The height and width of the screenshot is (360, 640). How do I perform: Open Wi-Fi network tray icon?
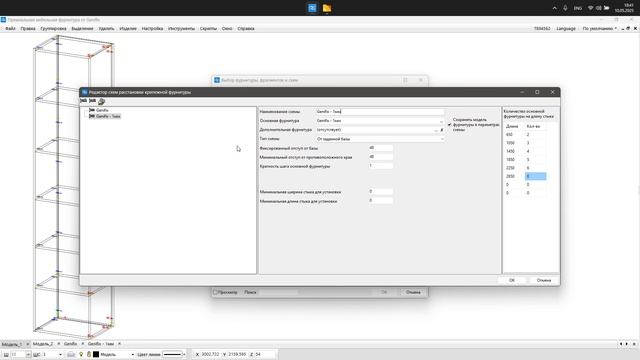tap(590, 8)
